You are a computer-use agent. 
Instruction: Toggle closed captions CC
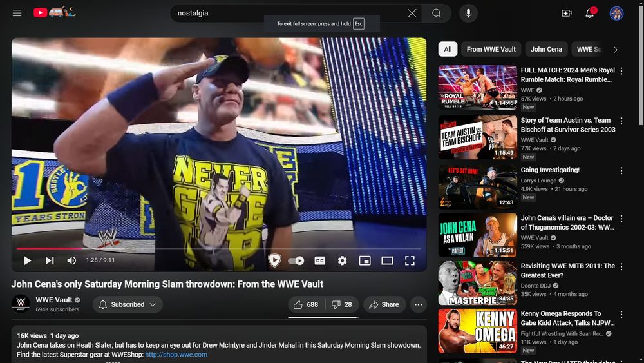319,260
